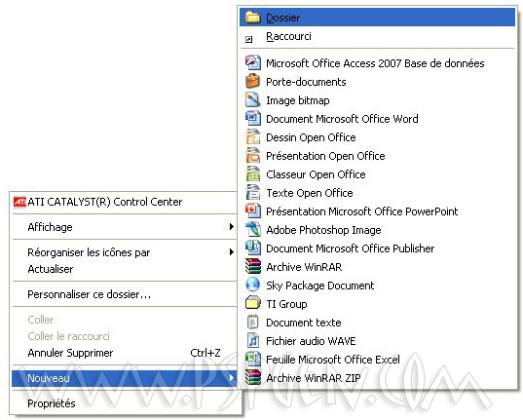The width and height of the screenshot is (523, 420).
Task: Click the Fichier audio WAVE icon
Action: pos(253,340)
